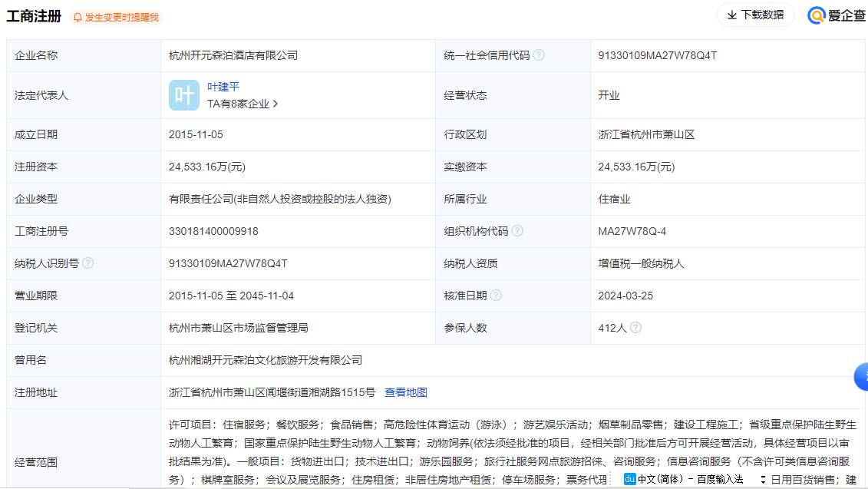The height and width of the screenshot is (489, 868).
Task: Open help icon beside 412人
Action: [x=635, y=327]
